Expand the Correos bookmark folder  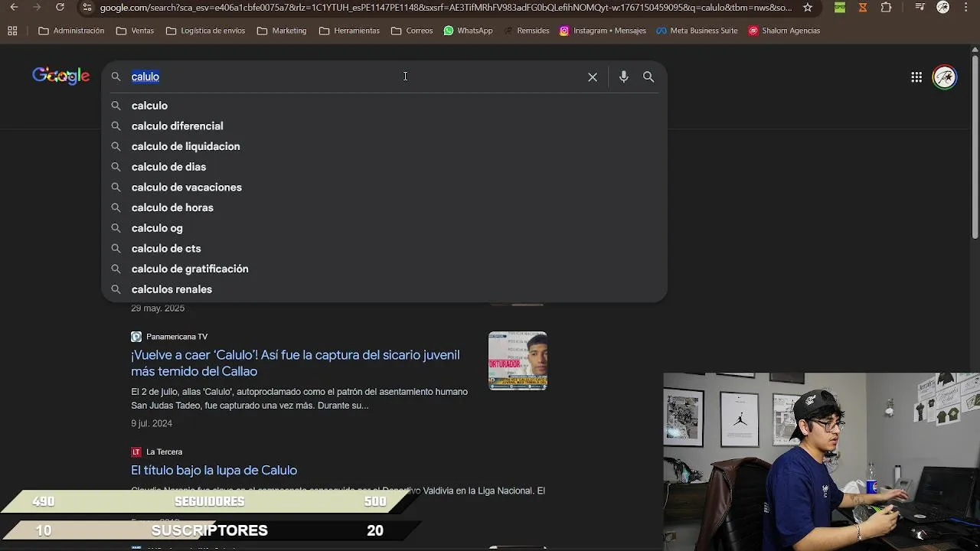[412, 31]
